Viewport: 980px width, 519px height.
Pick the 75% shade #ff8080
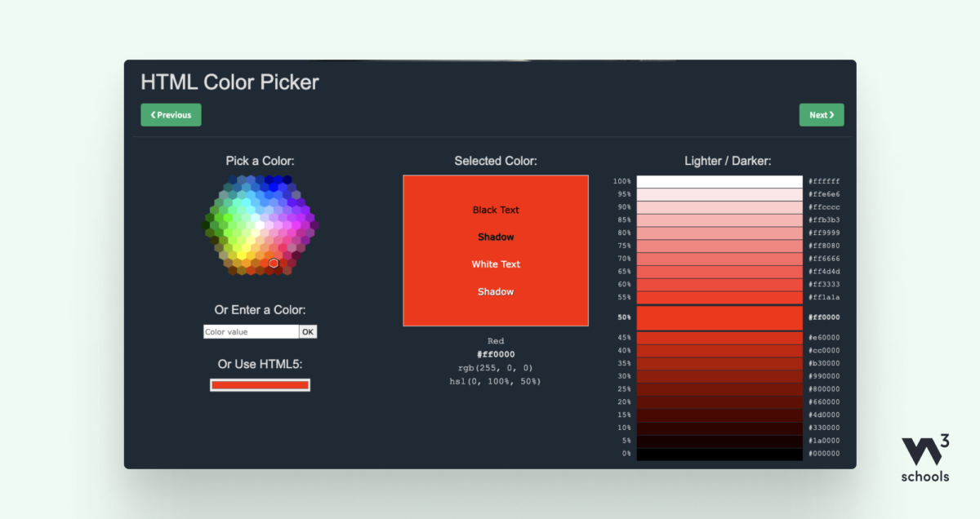pyautogui.click(x=719, y=246)
